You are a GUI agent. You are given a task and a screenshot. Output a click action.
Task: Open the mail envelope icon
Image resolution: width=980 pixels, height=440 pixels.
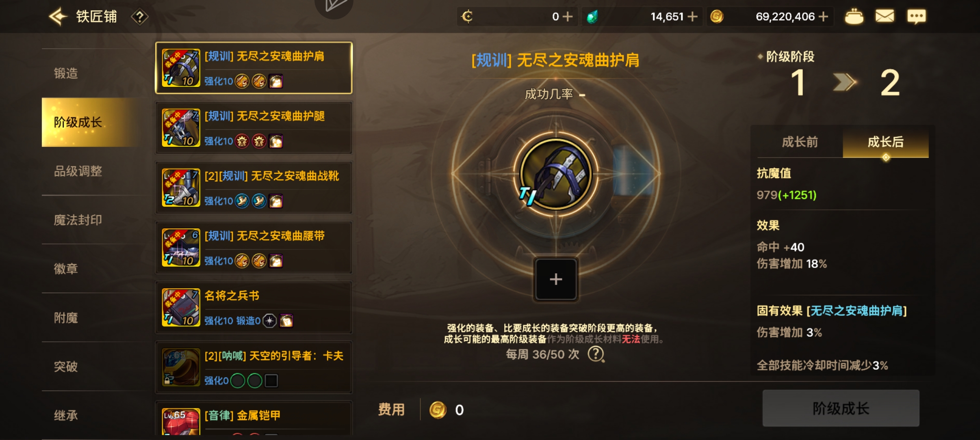tap(885, 17)
